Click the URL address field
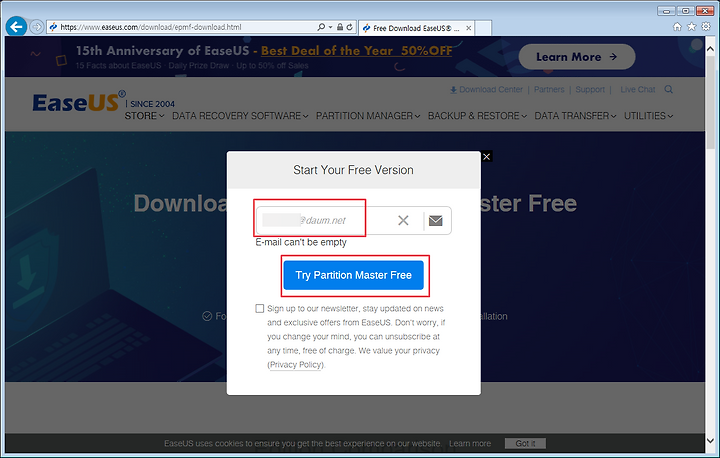720x458 pixels. coord(184,27)
